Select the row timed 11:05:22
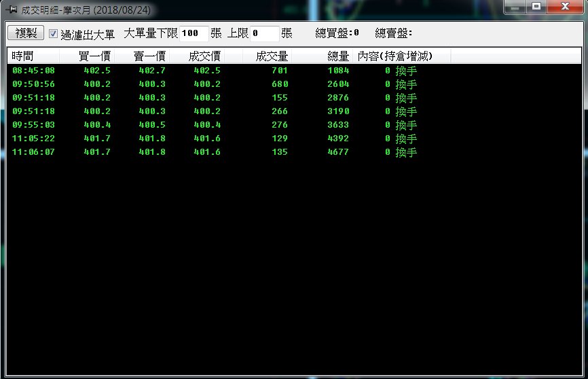The width and height of the screenshot is (588, 379). (294, 139)
